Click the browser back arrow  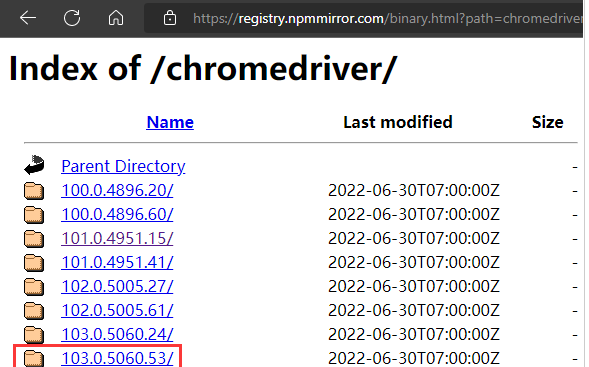coord(28,18)
